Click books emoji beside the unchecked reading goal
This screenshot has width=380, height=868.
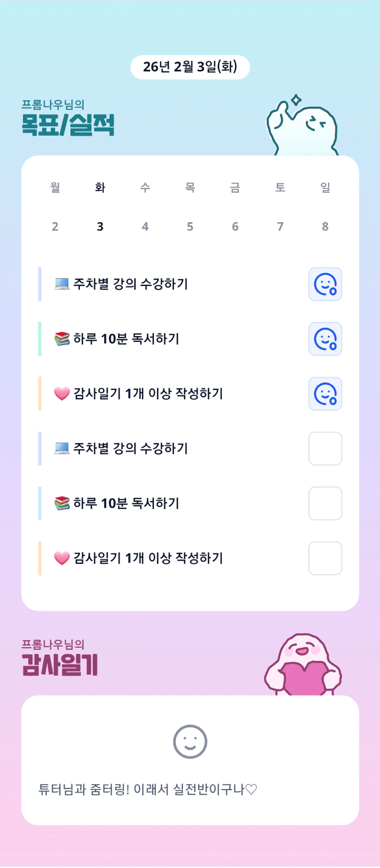coord(62,504)
